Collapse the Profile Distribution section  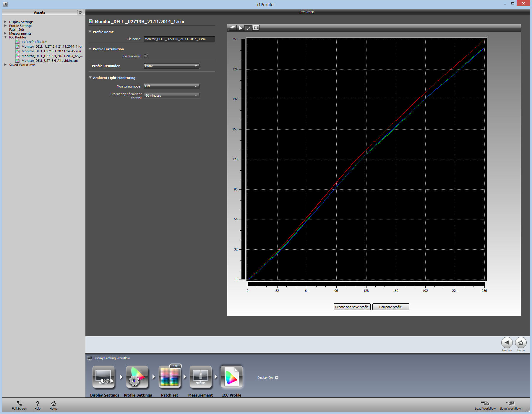[90, 49]
